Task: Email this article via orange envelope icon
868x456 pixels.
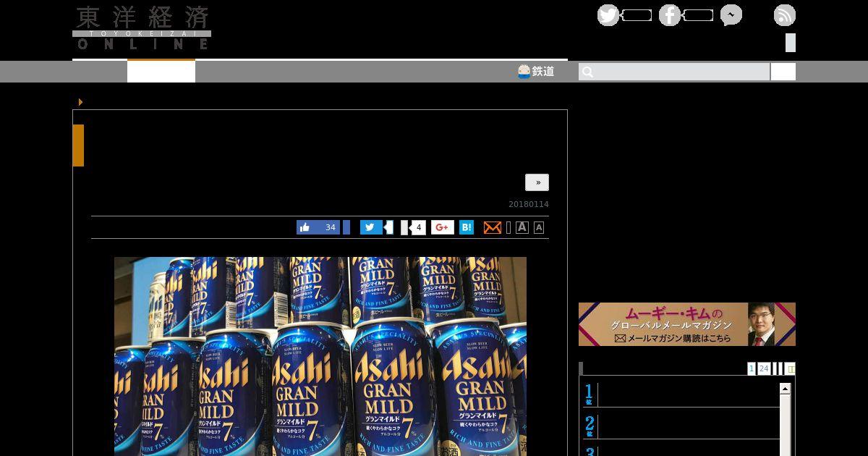Action: tap(492, 227)
